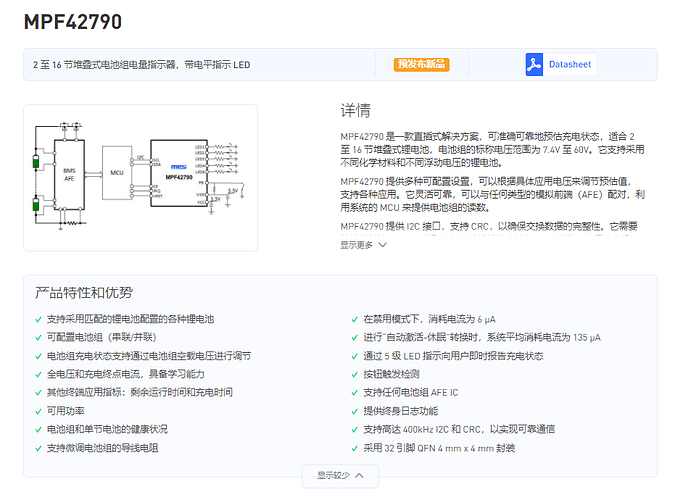Click the 通过 5 级 LED 指示 feature text
The height and width of the screenshot is (500, 682).
pos(453,356)
